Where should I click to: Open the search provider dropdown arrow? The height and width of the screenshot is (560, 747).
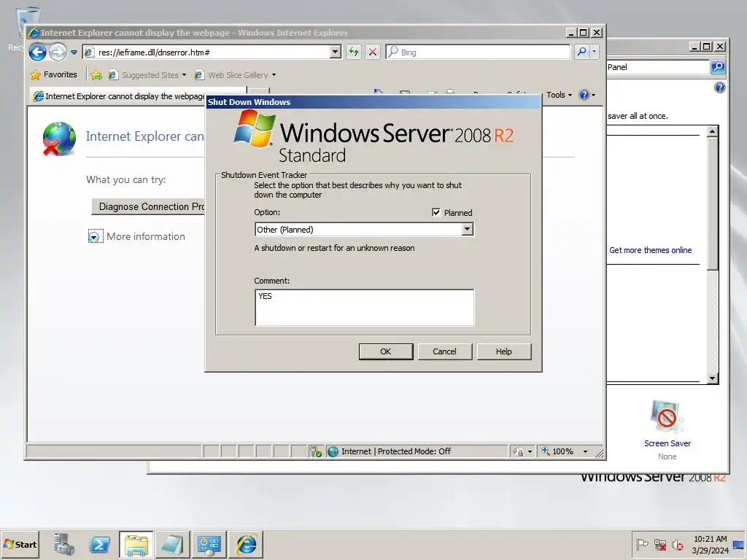point(594,52)
